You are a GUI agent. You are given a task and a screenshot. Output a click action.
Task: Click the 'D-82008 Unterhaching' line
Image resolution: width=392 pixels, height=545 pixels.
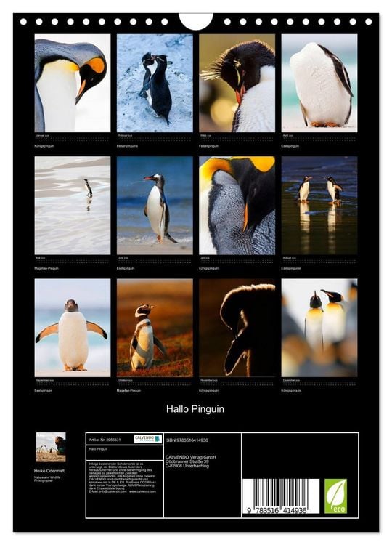(x=187, y=466)
